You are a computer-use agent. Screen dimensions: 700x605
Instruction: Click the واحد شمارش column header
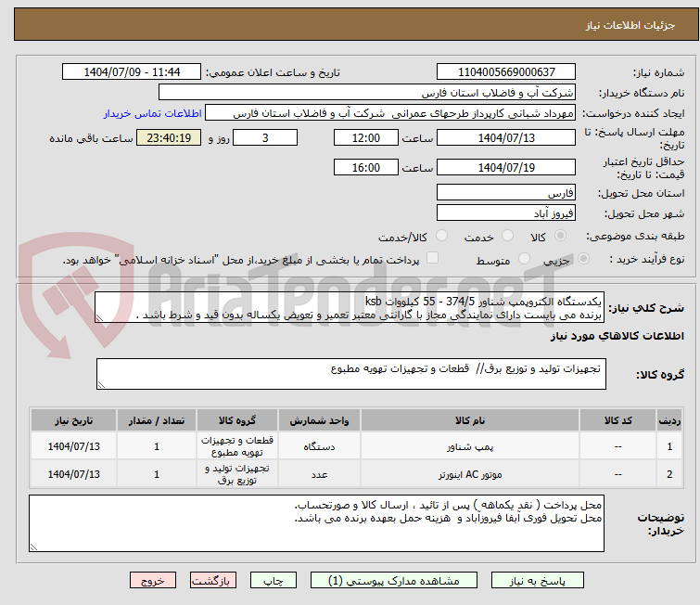319,420
